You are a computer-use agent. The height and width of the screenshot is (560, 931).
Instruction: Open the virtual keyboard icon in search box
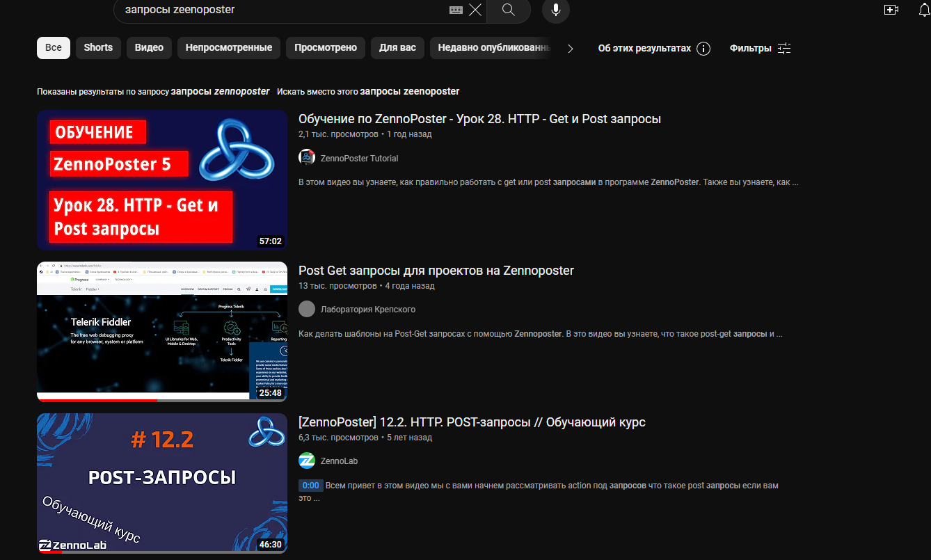456,10
